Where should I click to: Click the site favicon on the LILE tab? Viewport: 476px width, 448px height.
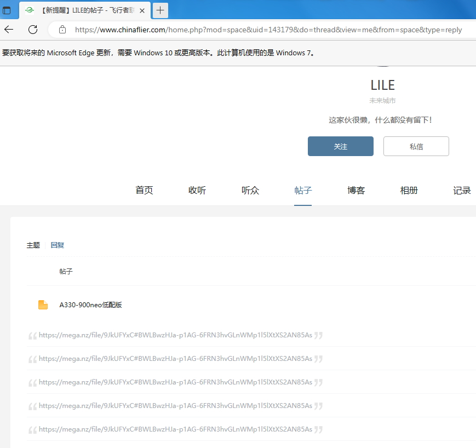click(29, 10)
